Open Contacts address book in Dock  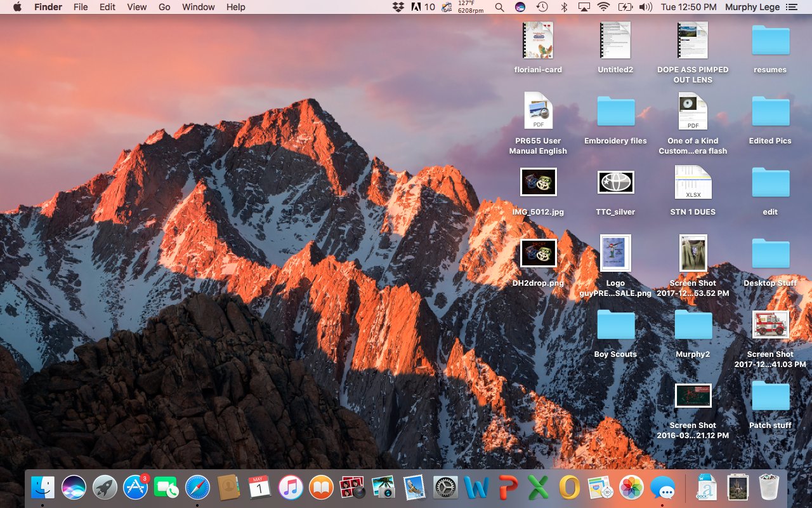[x=228, y=488]
